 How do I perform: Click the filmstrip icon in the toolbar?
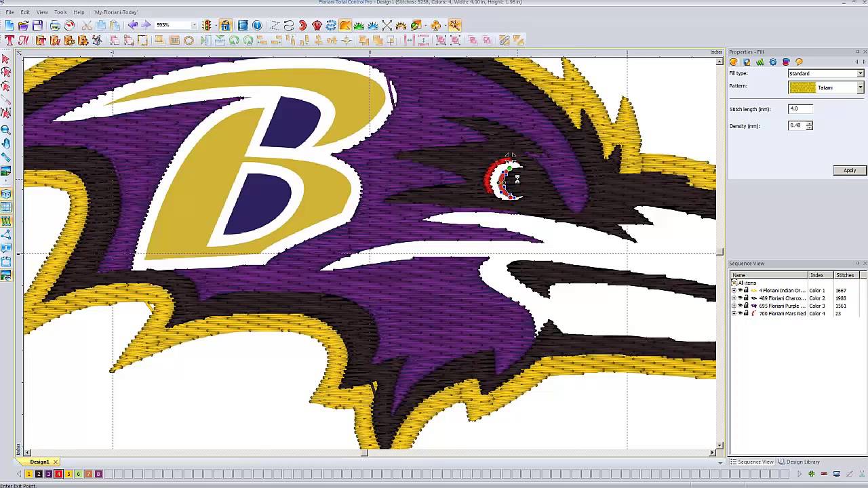pyautogui.click(x=243, y=25)
